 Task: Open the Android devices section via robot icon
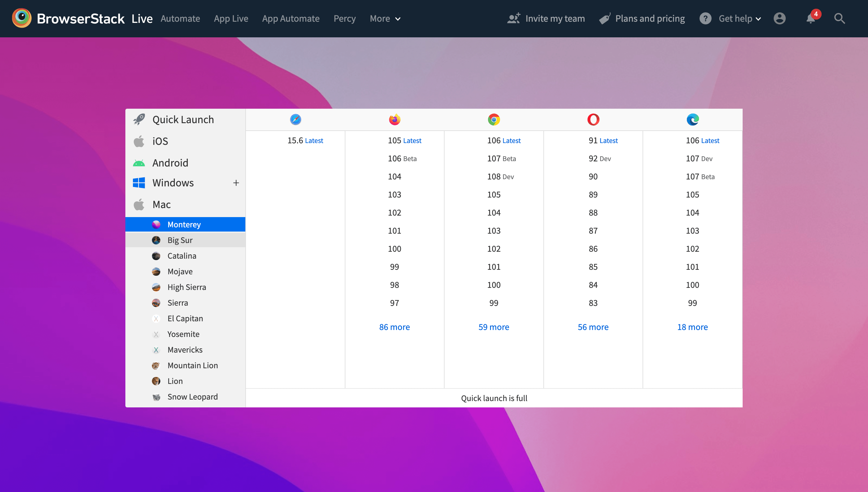[139, 163]
